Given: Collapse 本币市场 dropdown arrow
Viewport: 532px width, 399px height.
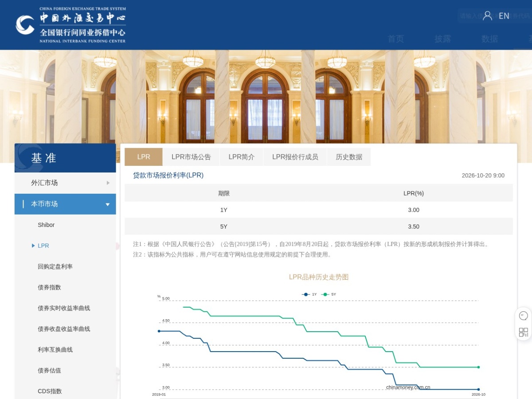Looking at the screenshot, I should click(107, 204).
